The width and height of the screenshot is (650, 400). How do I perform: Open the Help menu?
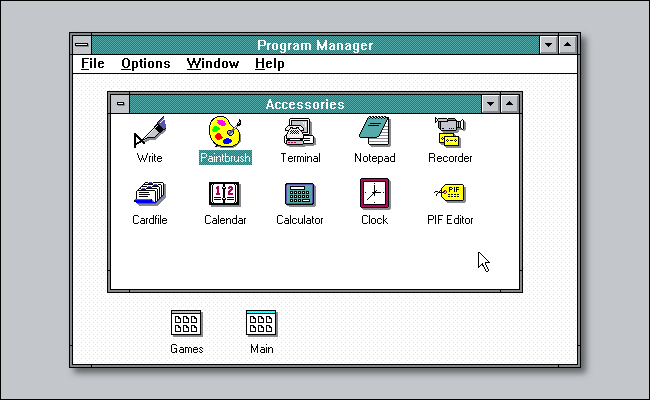pyautogui.click(x=269, y=64)
